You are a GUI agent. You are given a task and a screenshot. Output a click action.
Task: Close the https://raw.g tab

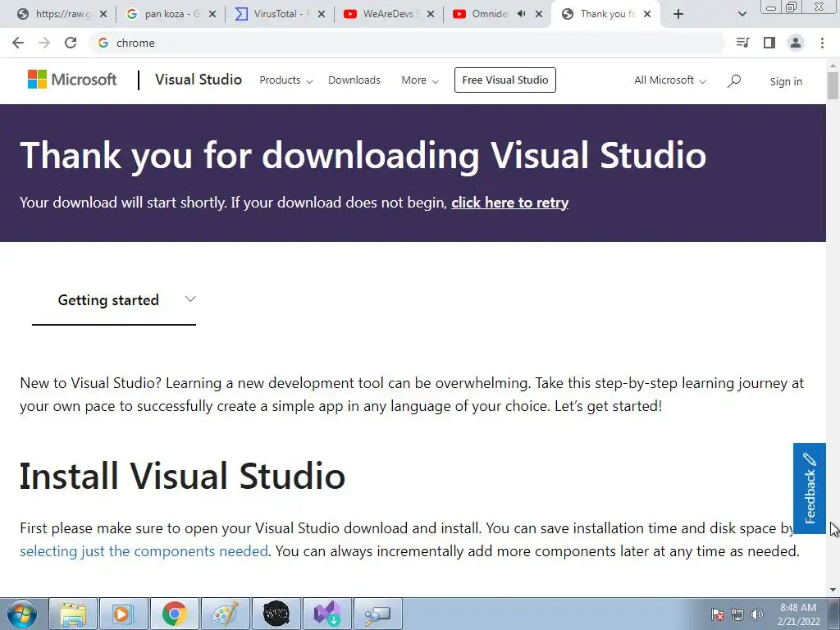coord(103,14)
